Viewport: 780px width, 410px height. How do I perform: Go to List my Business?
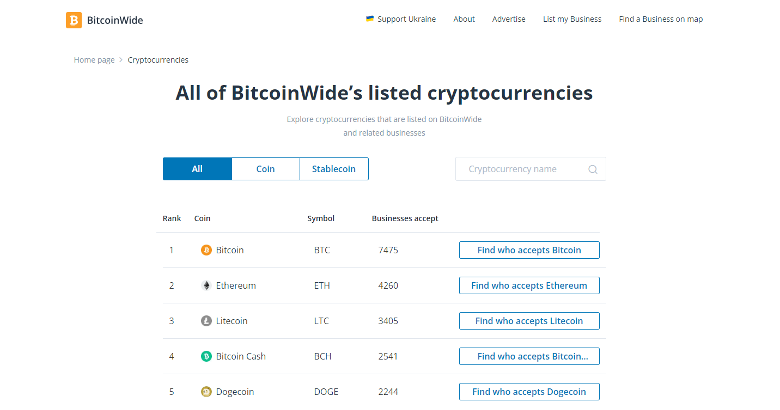[x=572, y=19]
